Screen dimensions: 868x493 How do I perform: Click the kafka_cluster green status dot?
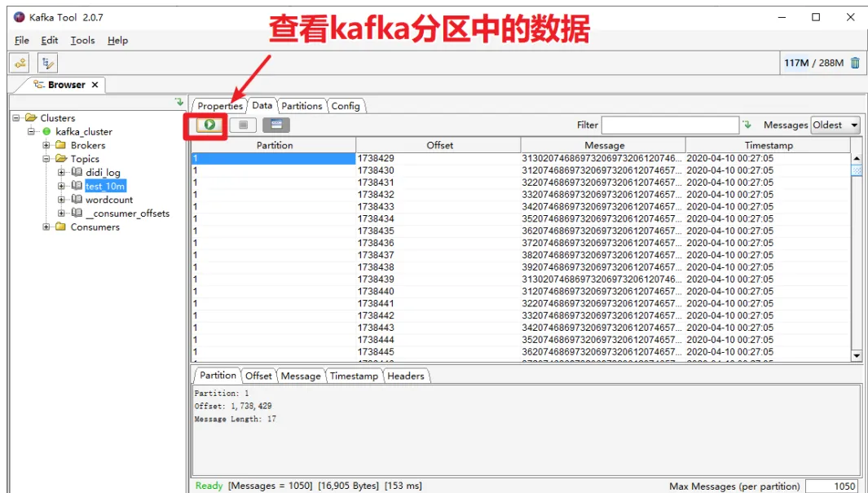coord(47,132)
